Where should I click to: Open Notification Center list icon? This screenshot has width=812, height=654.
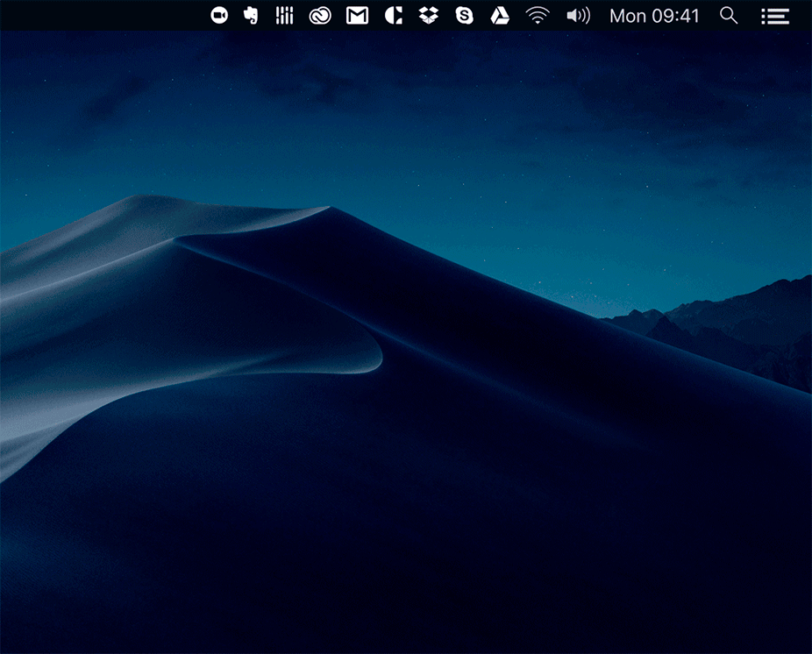775,16
